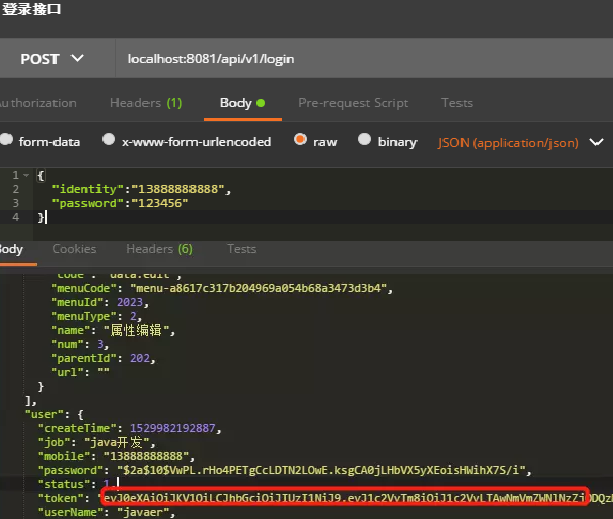Click the menuType value 2

(x=133, y=316)
